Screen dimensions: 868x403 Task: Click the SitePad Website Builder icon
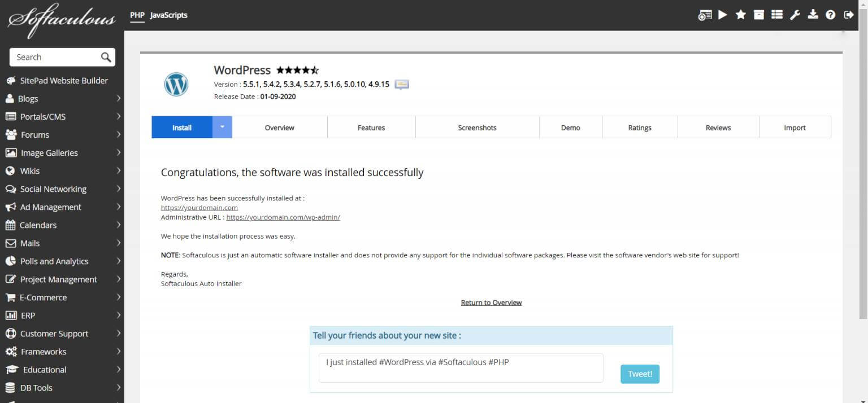click(x=11, y=81)
